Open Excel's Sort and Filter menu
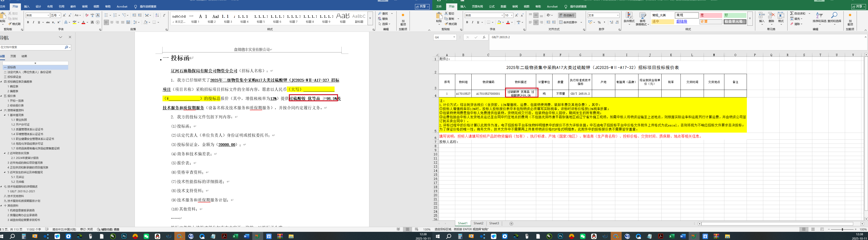 pos(819,18)
